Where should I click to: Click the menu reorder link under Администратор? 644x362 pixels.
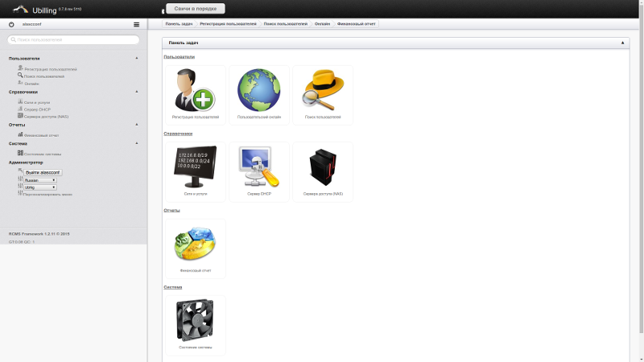coord(47,195)
